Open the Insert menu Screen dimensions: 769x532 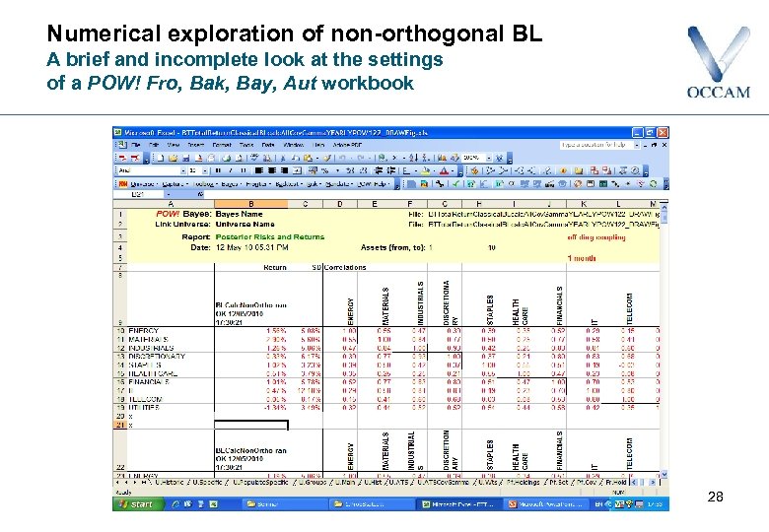click(x=195, y=145)
